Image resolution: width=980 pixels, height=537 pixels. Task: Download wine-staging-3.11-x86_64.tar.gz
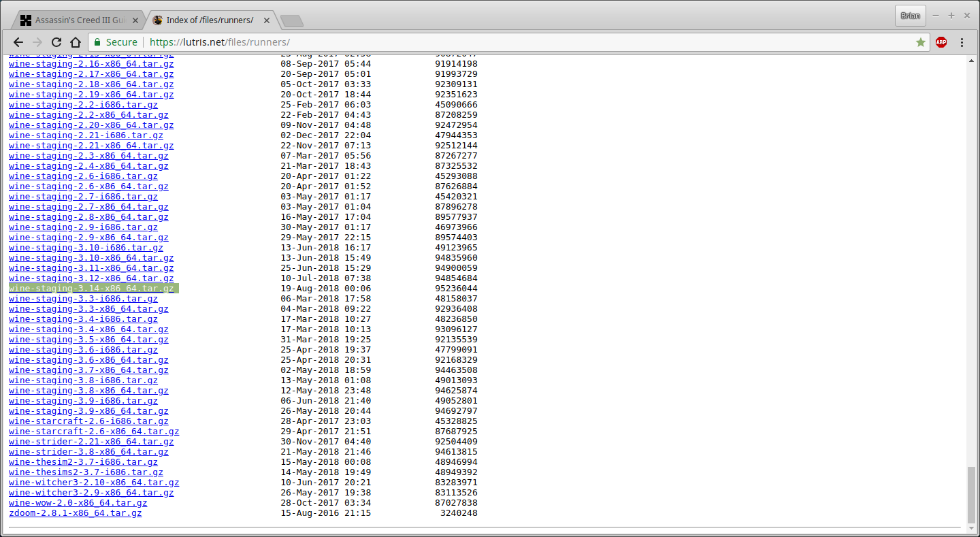pyautogui.click(x=91, y=268)
